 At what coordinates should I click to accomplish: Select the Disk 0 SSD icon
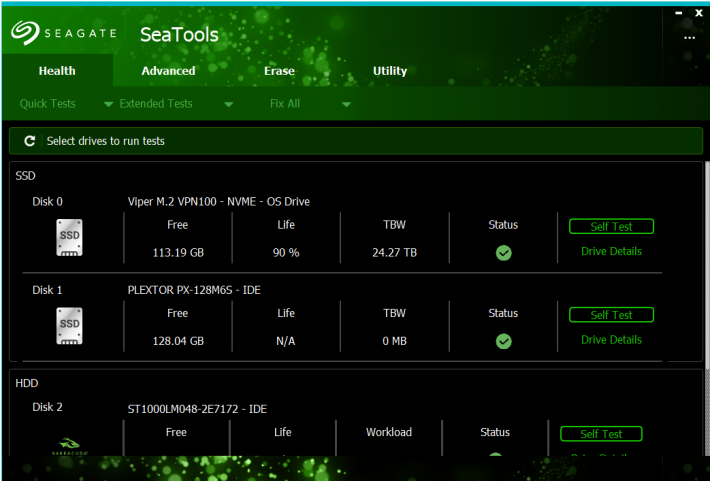click(x=69, y=238)
